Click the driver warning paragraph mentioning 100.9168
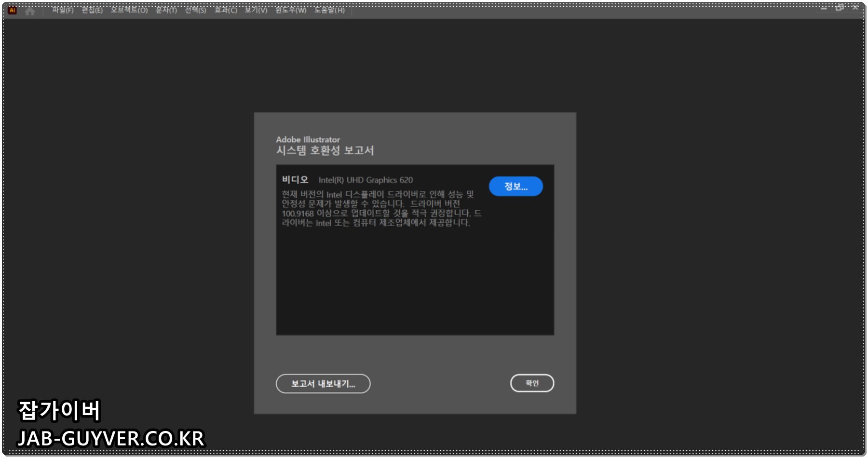This screenshot has width=868, height=458. pyautogui.click(x=381, y=208)
